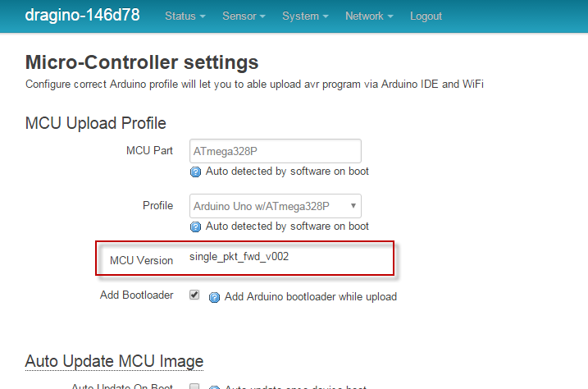The height and width of the screenshot is (389, 588).
Task: Go to dragino-146d78 home link
Action: [x=82, y=16]
